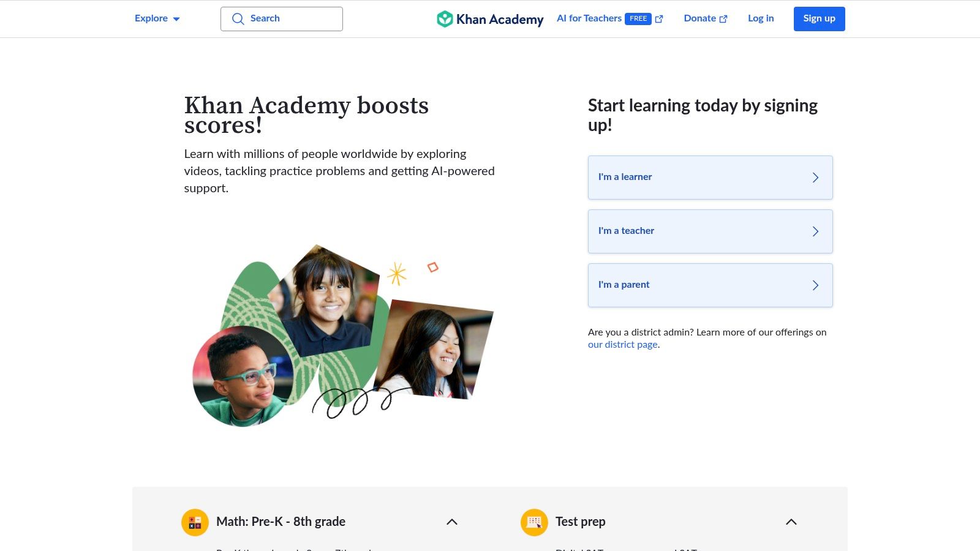Choose the I'm a learner option
This screenshot has width=980, height=551.
(x=710, y=178)
